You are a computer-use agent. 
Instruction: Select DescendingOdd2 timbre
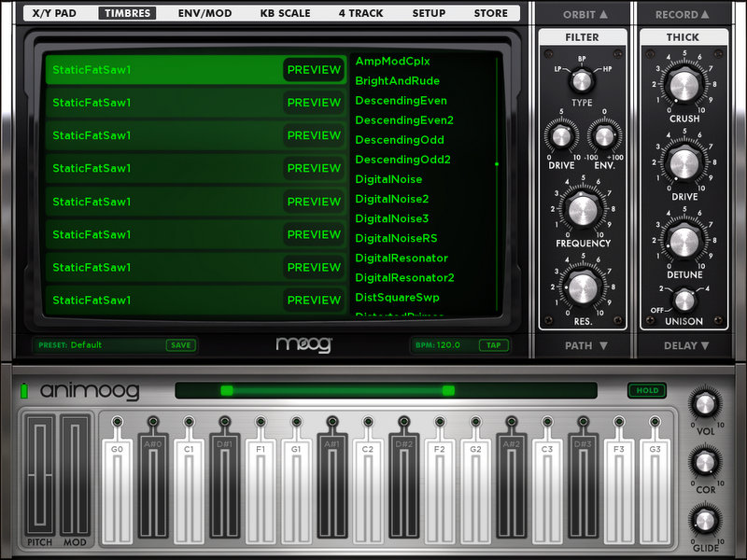[403, 160]
